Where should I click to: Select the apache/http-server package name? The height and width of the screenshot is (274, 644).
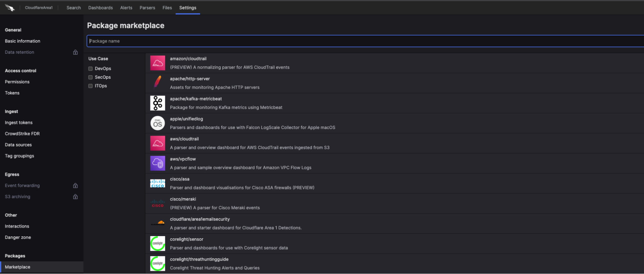pyautogui.click(x=190, y=79)
